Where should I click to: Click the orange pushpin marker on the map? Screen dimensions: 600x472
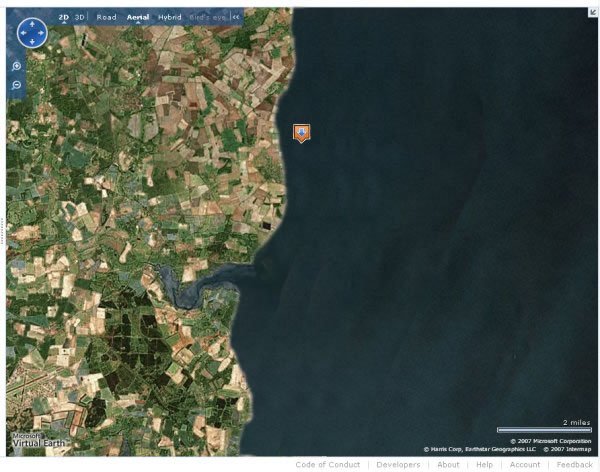click(x=301, y=132)
